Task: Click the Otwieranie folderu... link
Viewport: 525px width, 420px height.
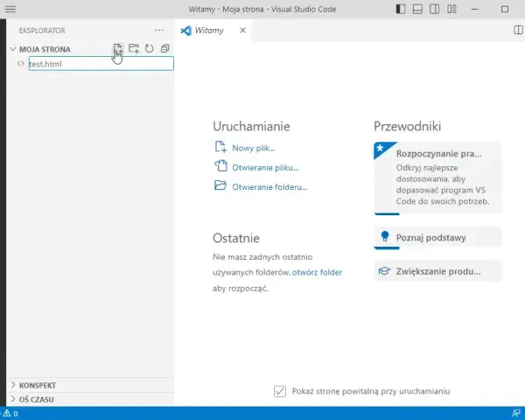Action: click(x=269, y=187)
